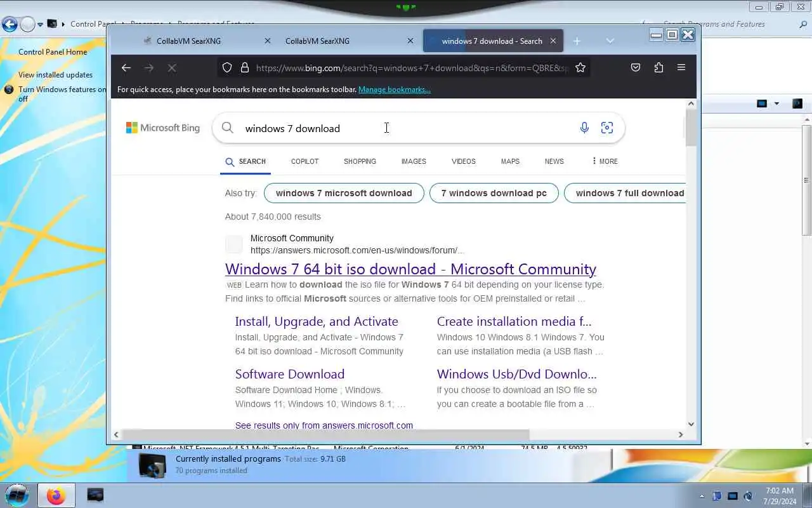Select the SEARCH results tab

[x=246, y=161]
